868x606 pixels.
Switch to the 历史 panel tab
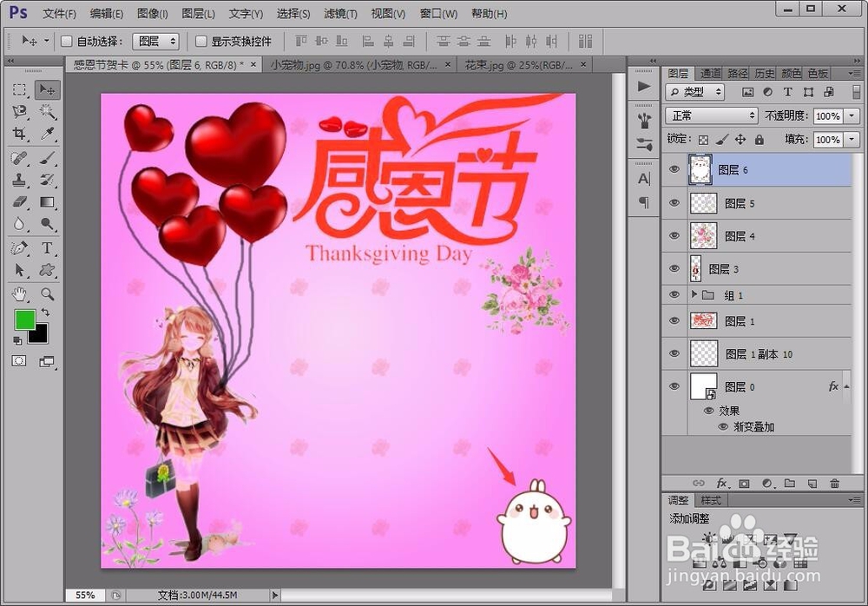pos(765,73)
